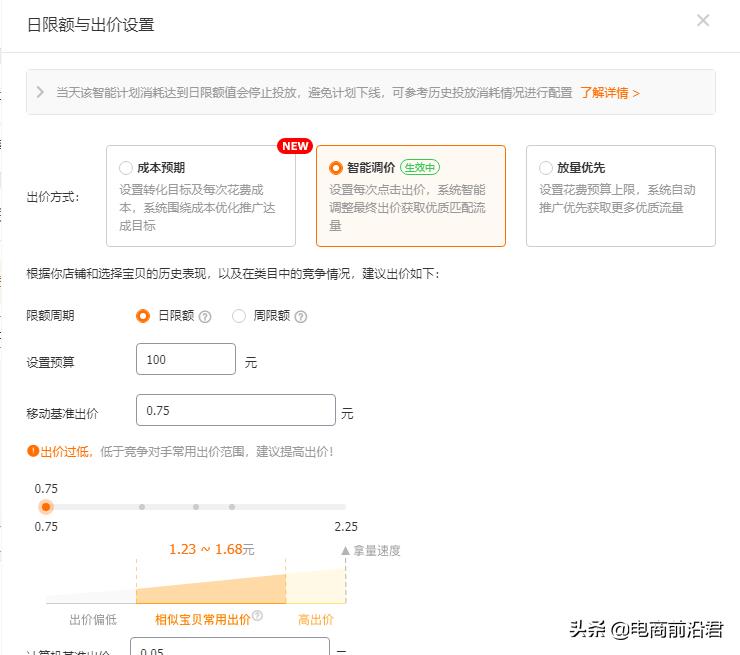Click the 出价偏低 label
This screenshot has width=740, height=655.
93,619
